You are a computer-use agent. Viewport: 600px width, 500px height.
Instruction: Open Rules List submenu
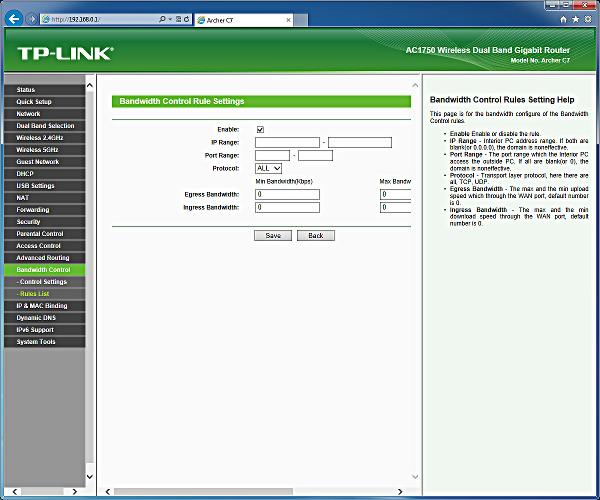click(x=45, y=294)
